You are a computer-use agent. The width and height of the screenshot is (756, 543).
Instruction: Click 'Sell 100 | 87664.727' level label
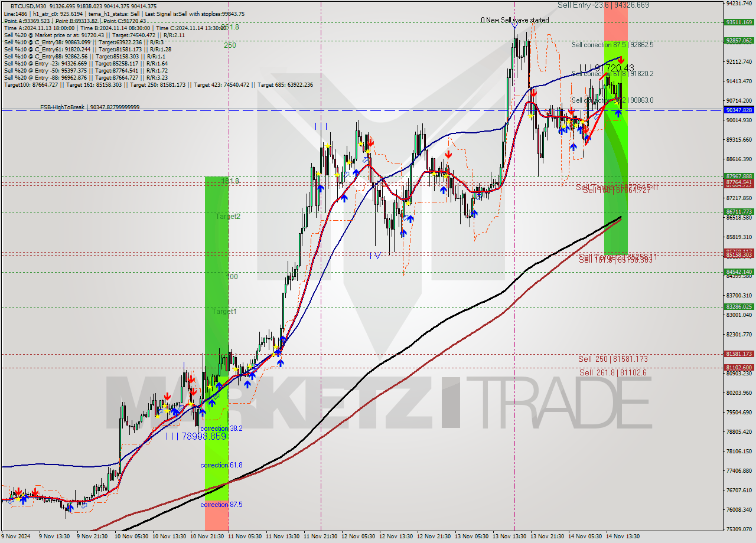[x=617, y=190]
